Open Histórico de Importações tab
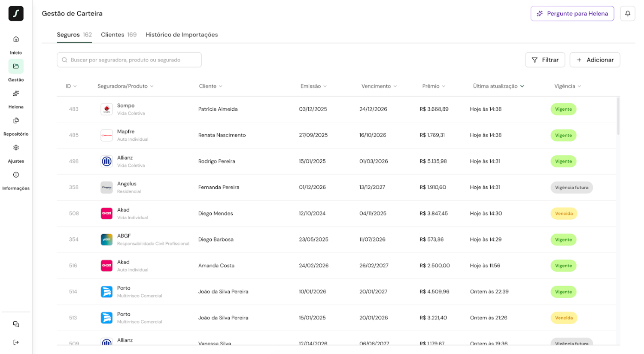Viewport: 644px width, 354px height. pyautogui.click(x=182, y=35)
